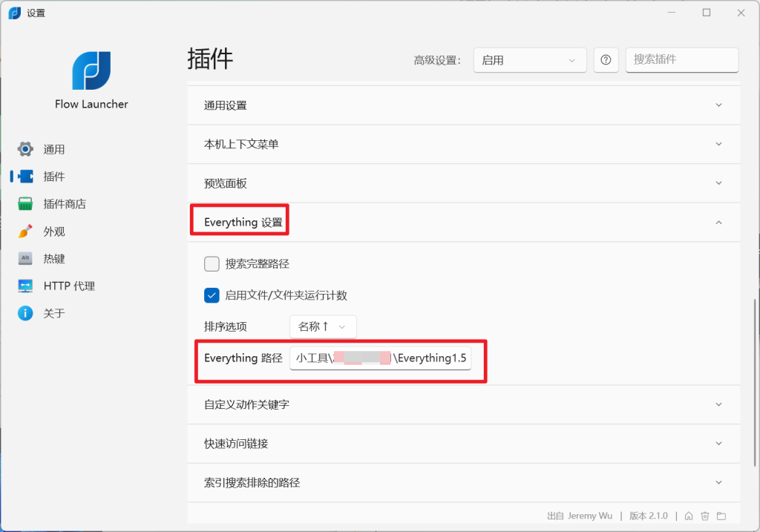Open the 通用 settings page
760x532 pixels.
click(53, 149)
